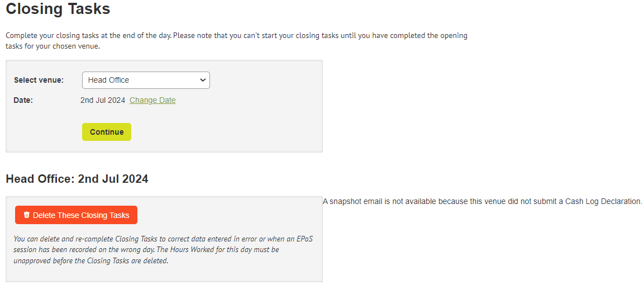The image size is (644, 294).
Task: Select the Head Office text in venue combo box
Action: coord(108,80)
